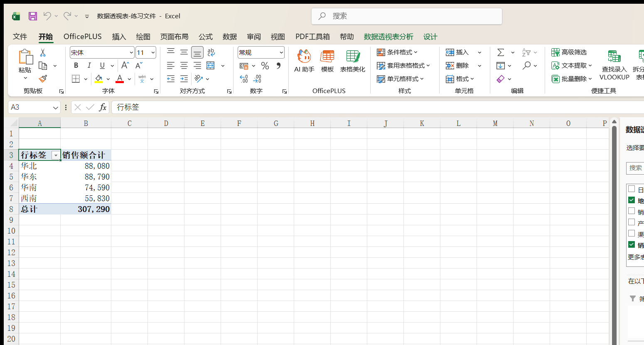Select the Format Painter brush icon

point(43,79)
